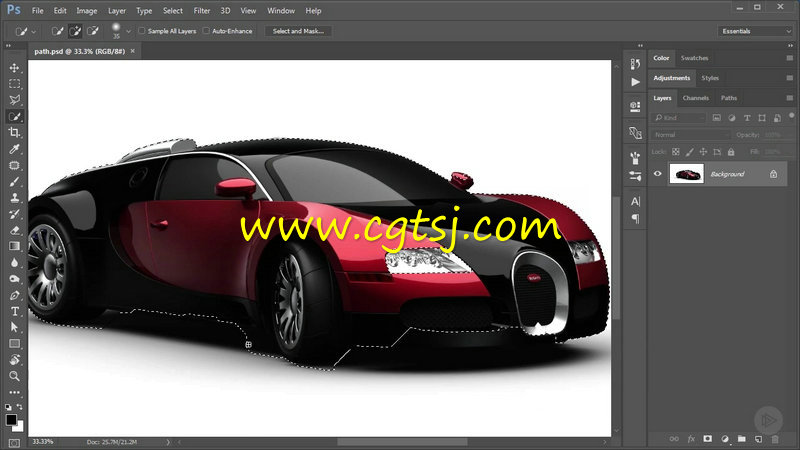This screenshot has width=800, height=450.
Task: Select the Horizontal Type tool
Action: 14,311
